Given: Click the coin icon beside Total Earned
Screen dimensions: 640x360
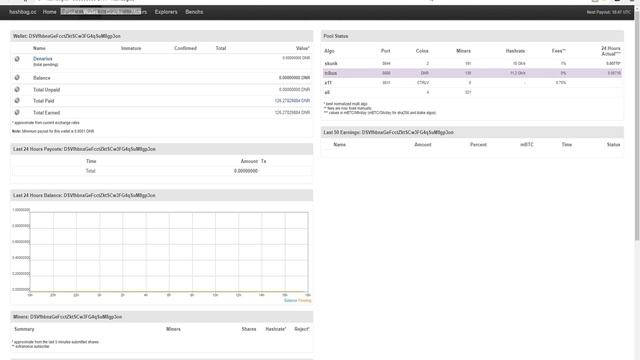Looking at the screenshot, I should [17, 112].
